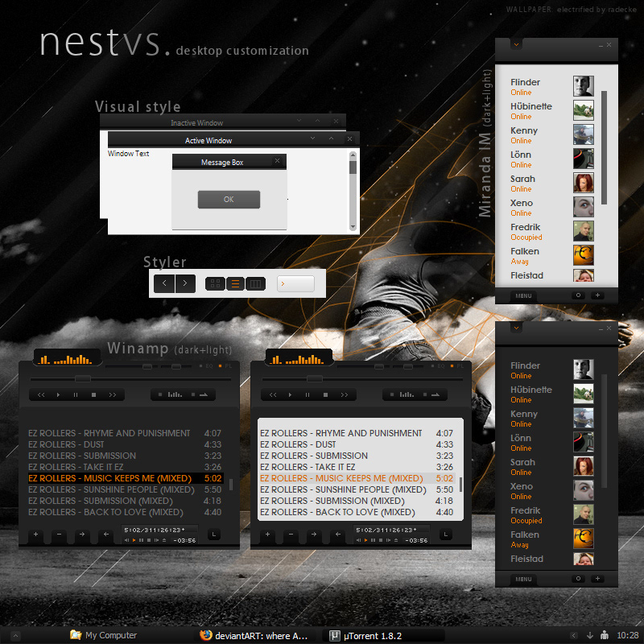Toggle EQ window in light Winamp

pos(438,366)
